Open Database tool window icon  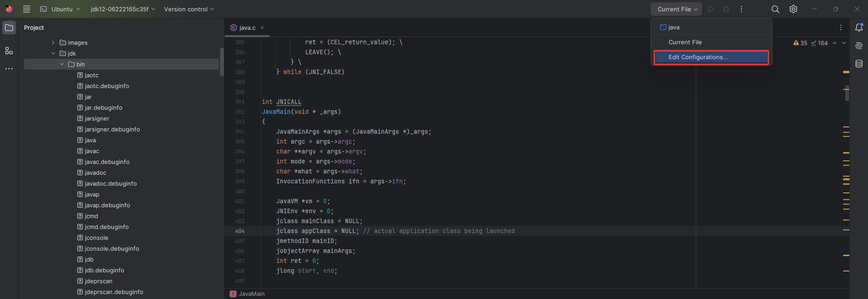click(x=859, y=64)
